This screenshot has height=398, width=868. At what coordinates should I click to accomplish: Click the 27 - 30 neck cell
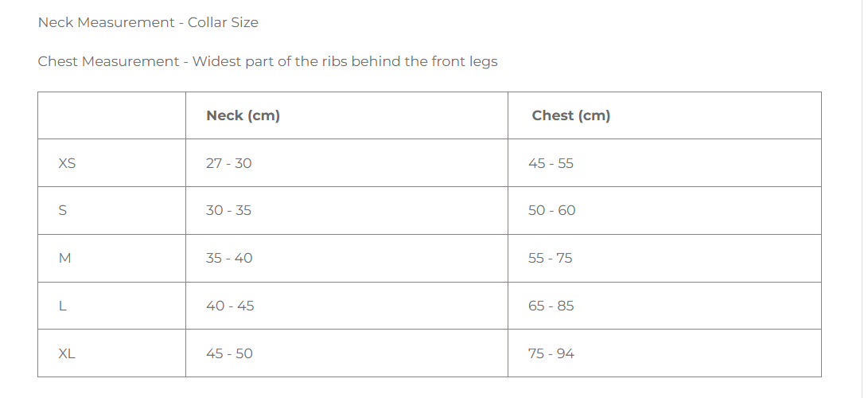pyautogui.click(x=228, y=163)
